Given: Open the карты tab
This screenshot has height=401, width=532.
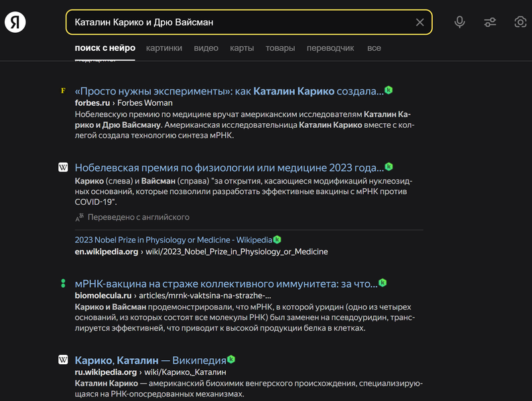Looking at the screenshot, I should (242, 48).
